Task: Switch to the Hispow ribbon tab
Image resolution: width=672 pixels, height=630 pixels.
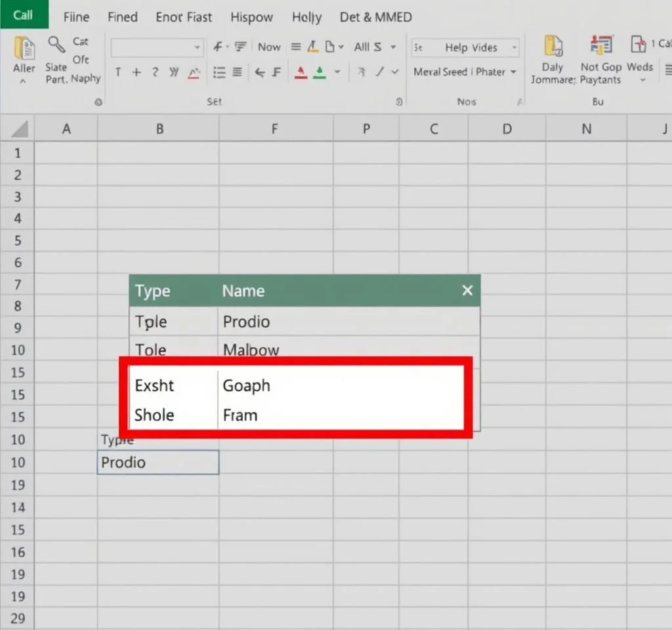Action: click(252, 17)
